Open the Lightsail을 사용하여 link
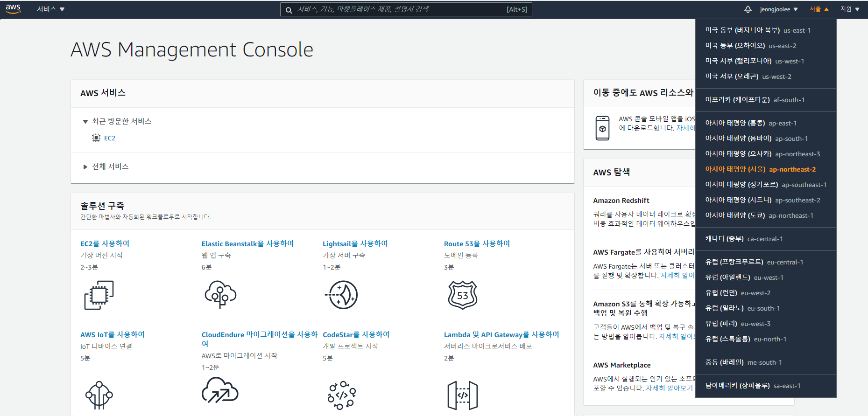This screenshot has height=416, width=868. tap(355, 243)
